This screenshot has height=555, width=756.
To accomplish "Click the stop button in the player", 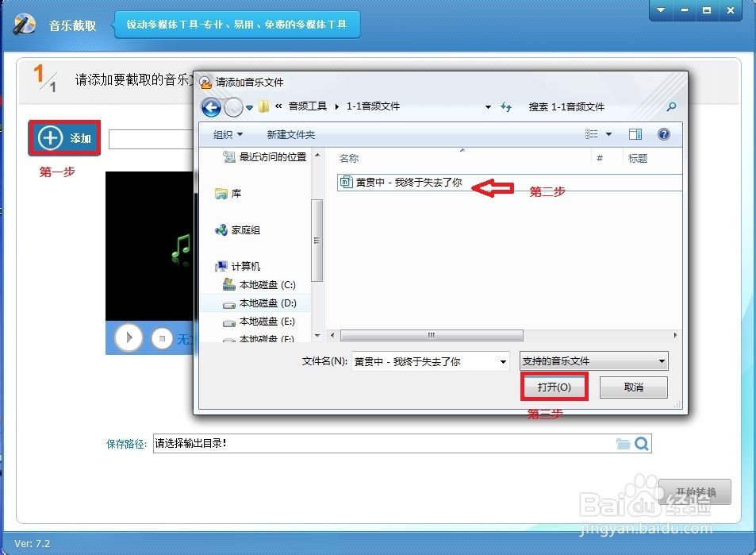I will pos(162,338).
